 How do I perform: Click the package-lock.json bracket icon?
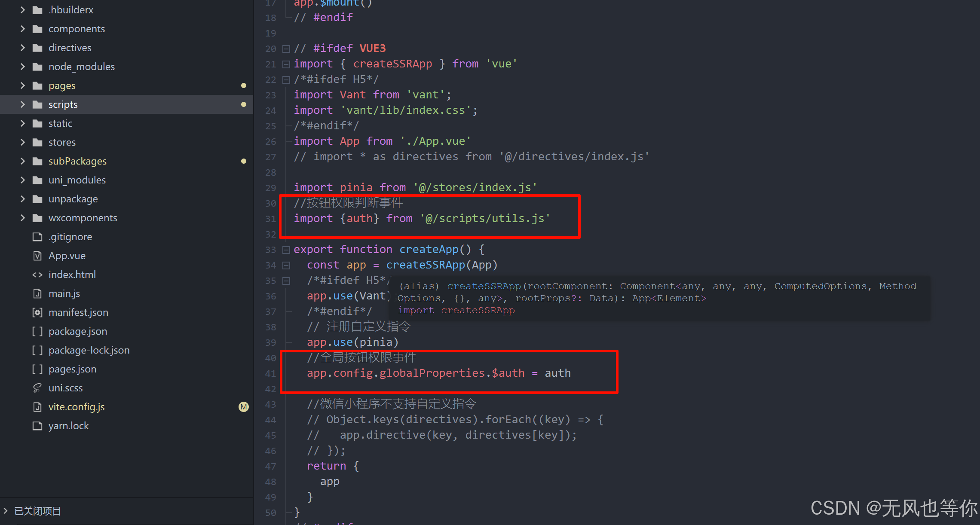coord(37,350)
